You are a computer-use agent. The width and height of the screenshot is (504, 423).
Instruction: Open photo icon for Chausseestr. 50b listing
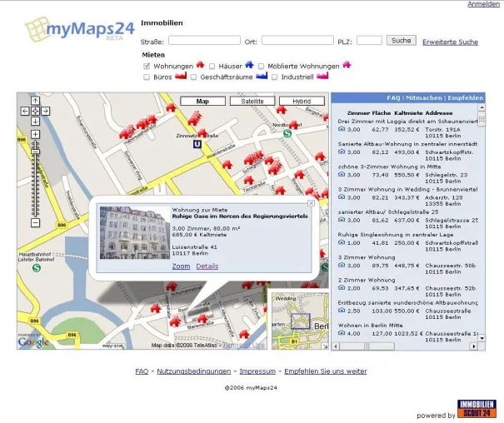[x=342, y=265]
